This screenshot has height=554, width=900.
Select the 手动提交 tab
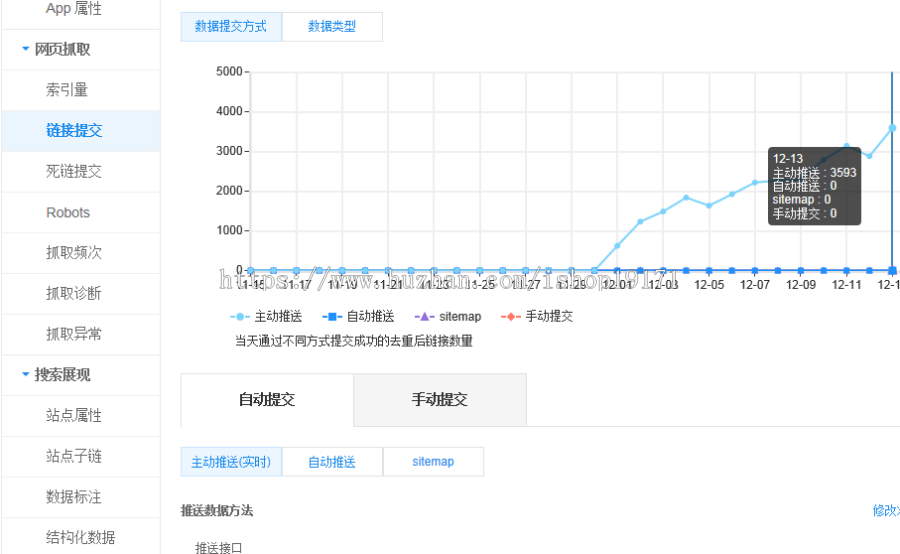click(440, 400)
